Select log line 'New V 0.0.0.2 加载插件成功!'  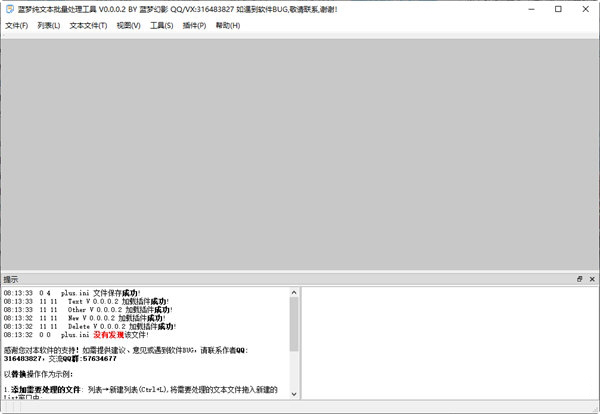(x=85, y=318)
